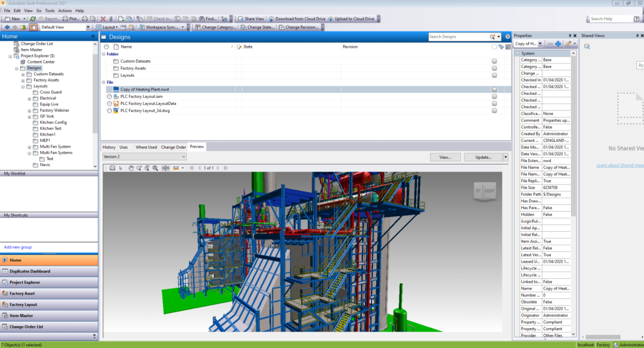Screen dimensions: 644x348
Task: Collapse the System section in Properties
Action: (518, 53)
